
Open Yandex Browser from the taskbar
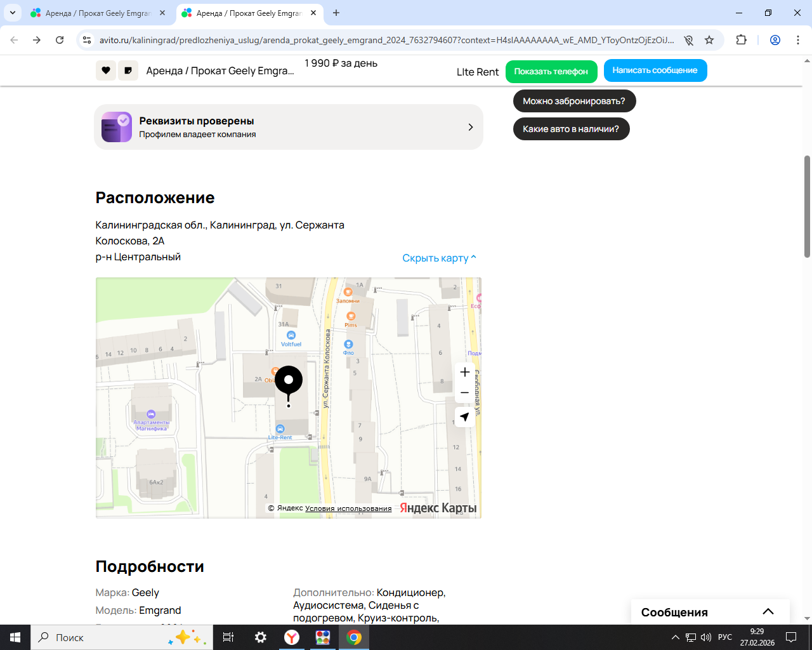pyautogui.click(x=291, y=637)
